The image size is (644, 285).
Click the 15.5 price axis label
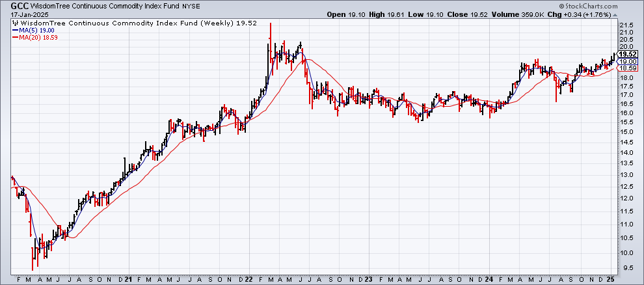pyautogui.click(x=625, y=122)
